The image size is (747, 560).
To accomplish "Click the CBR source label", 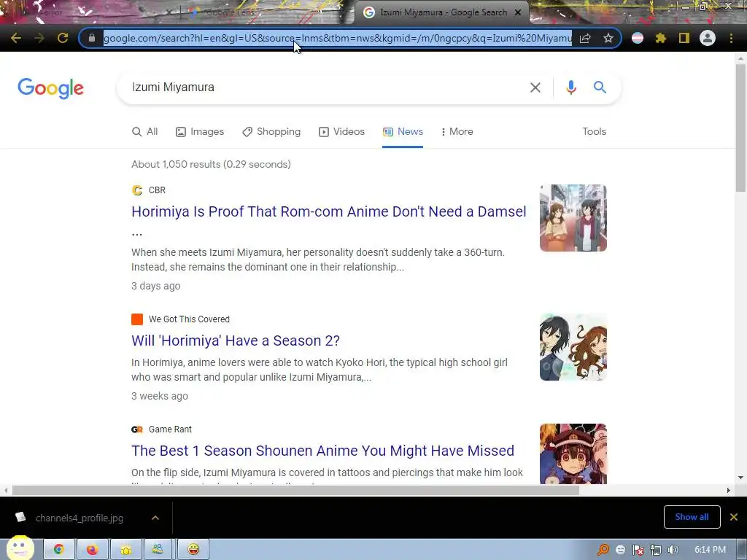I will [x=157, y=190].
